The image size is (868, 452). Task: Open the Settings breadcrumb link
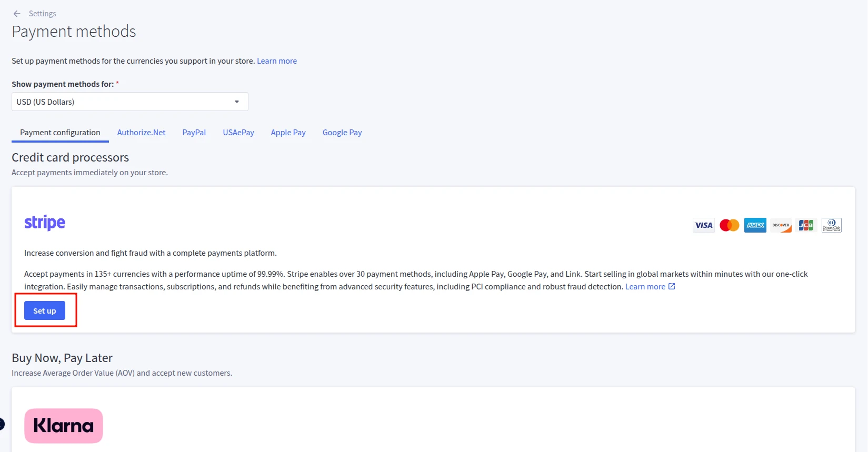42,14
